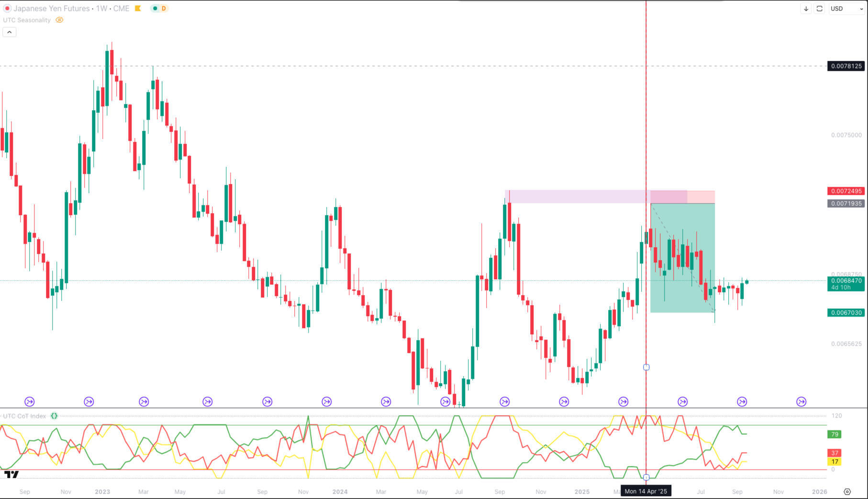Toggle the green market status dot indicator
This screenshot has height=499, width=868.
click(155, 9)
